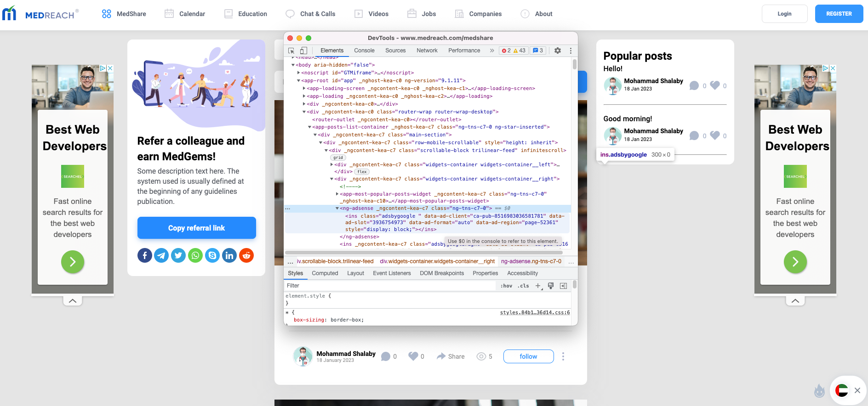Expand the noscript GTMiframe node

299,73
